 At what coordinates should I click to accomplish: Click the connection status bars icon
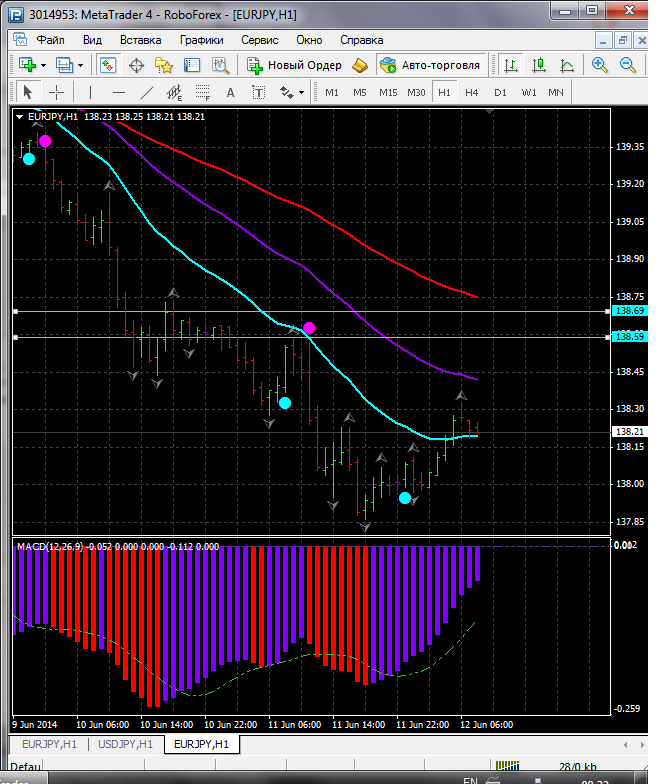pyautogui.click(x=507, y=766)
